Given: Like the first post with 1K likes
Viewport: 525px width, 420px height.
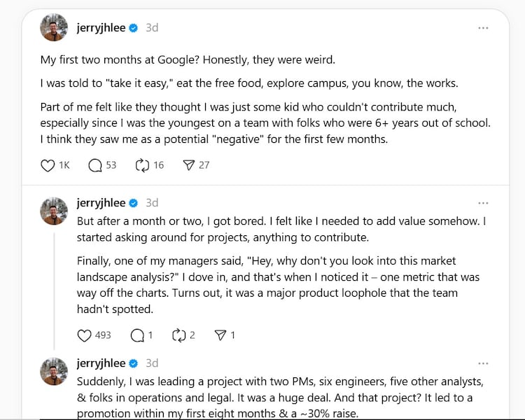Looking at the screenshot, I should pyautogui.click(x=48, y=166).
